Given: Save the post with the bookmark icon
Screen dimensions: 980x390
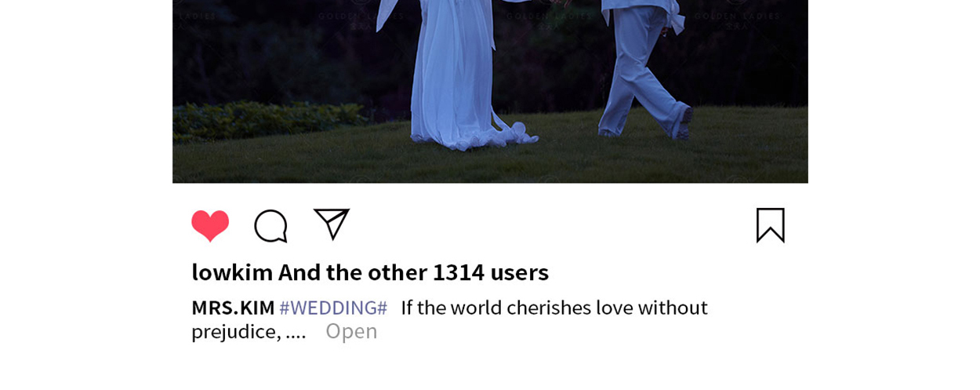Looking at the screenshot, I should (x=771, y=225).
